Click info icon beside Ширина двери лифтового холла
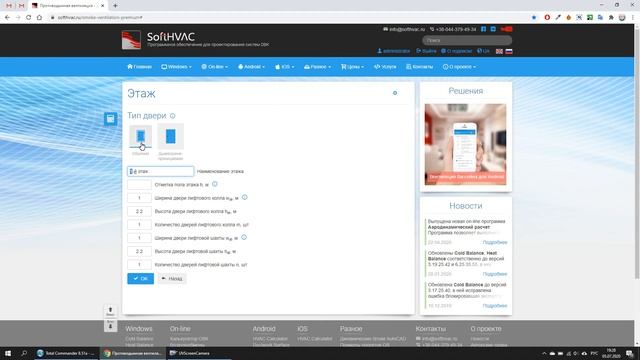 click(244, 197)
